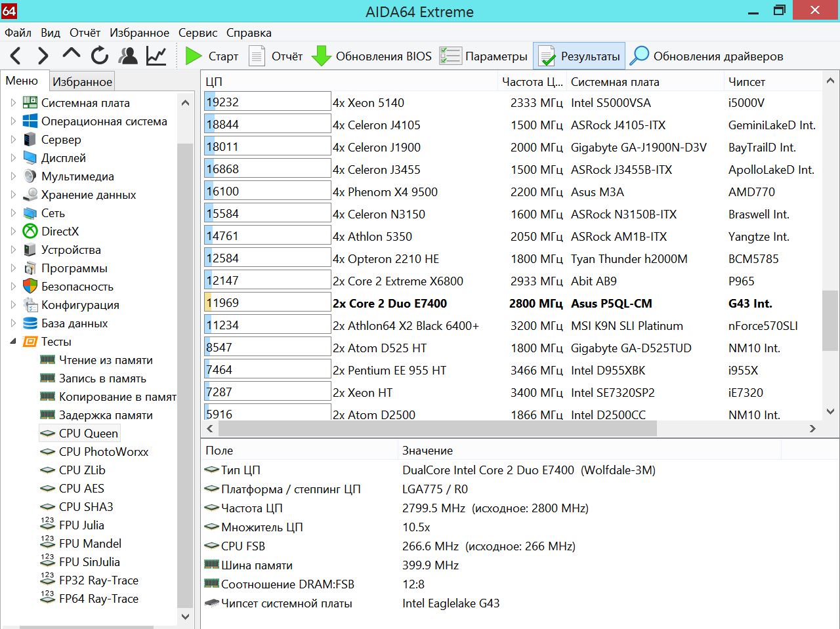The height and width of the screenshot is (629, 840).
Task: Expand the Сервер tree node
Action: [x=13, y=139]
